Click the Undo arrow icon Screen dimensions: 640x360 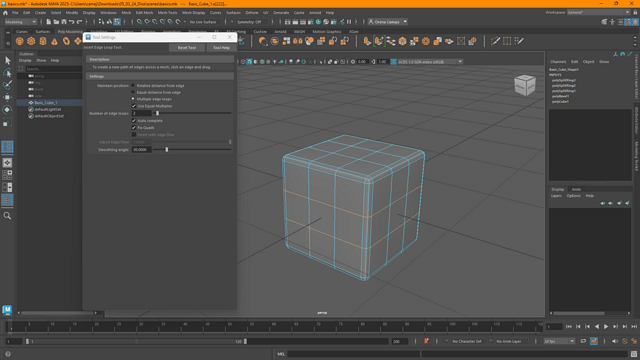click(x=71, y=22)
